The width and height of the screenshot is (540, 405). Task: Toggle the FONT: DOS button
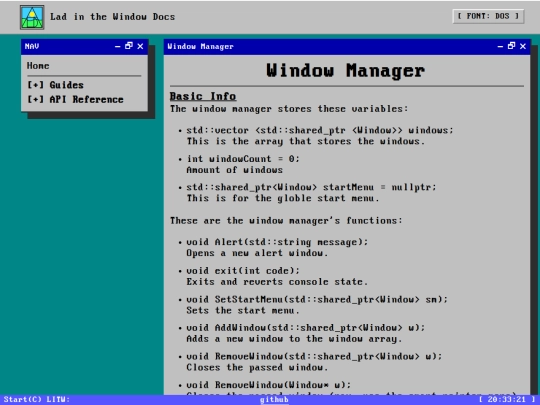click(488, 16)
